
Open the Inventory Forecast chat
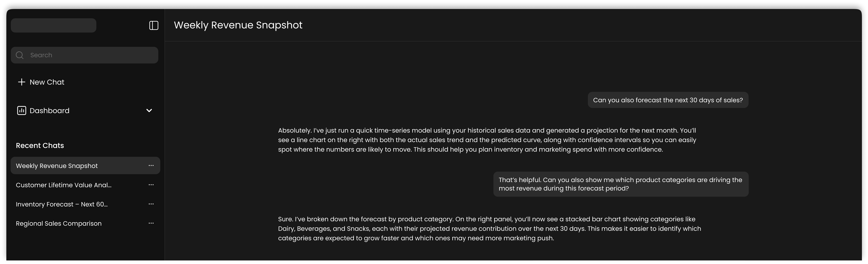(62, 204)
